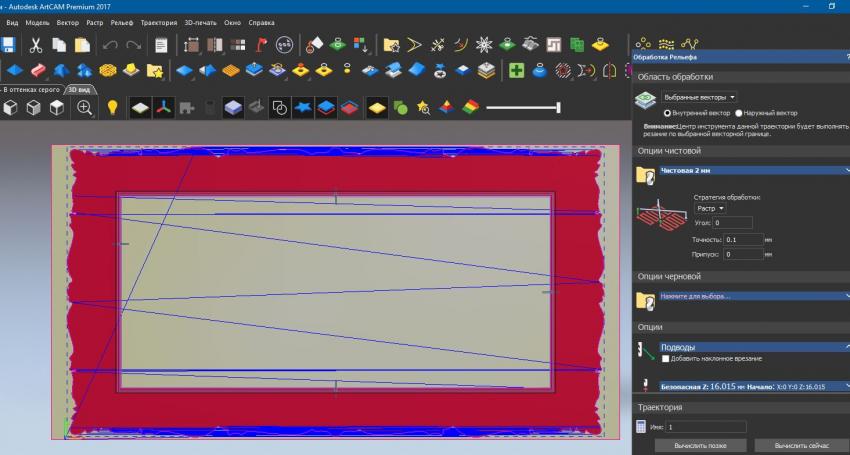Click the Cut scissors icon

(x=36, y=45)
